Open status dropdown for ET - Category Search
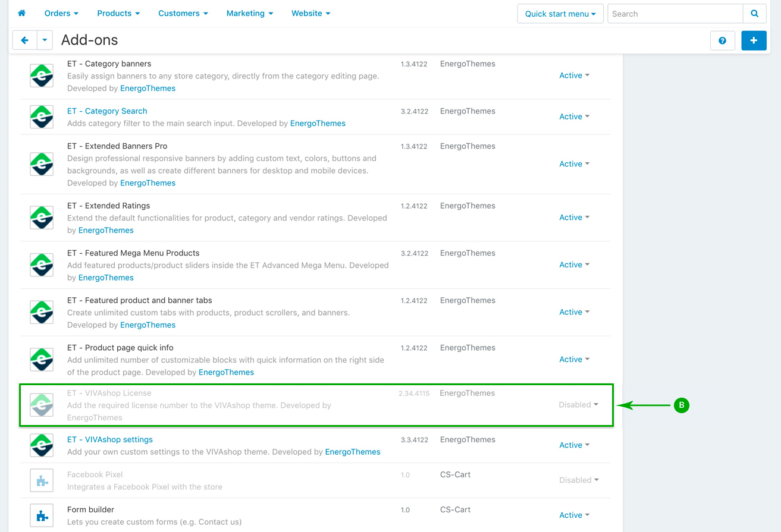This screenshot has width=781, height=532. [x=575, y=117]
